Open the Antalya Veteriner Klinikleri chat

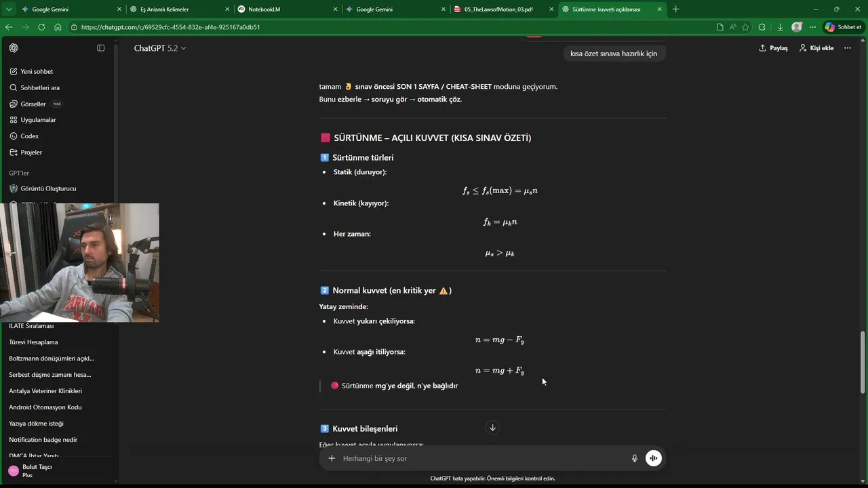pos(45,391)
